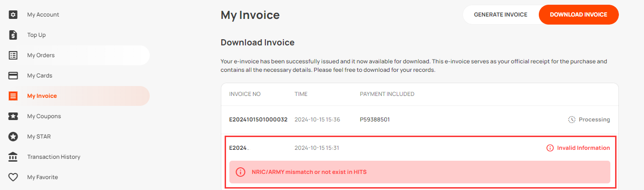Click the Processing clock status icon
Viewport: 644px width, 190px height.
tap(572, 120)
